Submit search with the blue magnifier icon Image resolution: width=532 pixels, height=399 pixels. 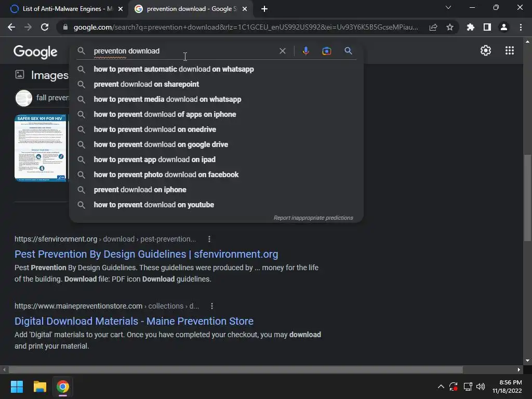(348, 51)
